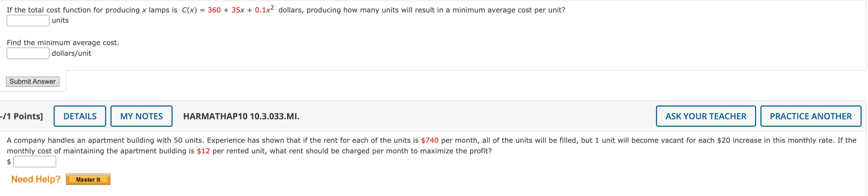Click the red 35 coefficient in cost function

tap(236, 10)
